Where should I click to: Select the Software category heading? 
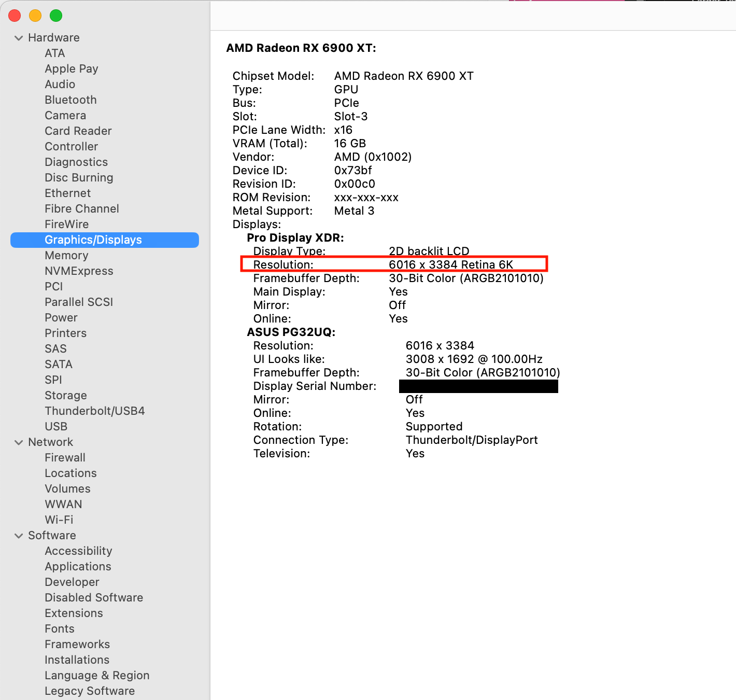[x=52, y=536]
